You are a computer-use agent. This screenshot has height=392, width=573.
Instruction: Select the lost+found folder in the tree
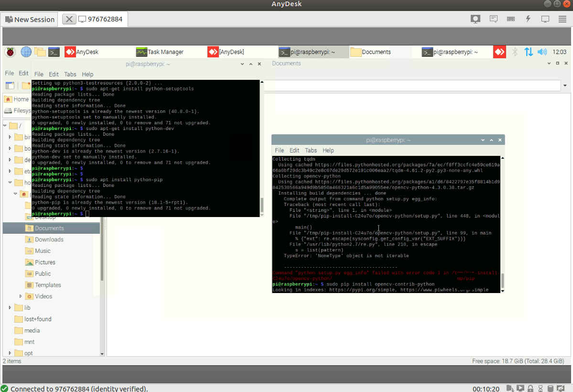38,319
